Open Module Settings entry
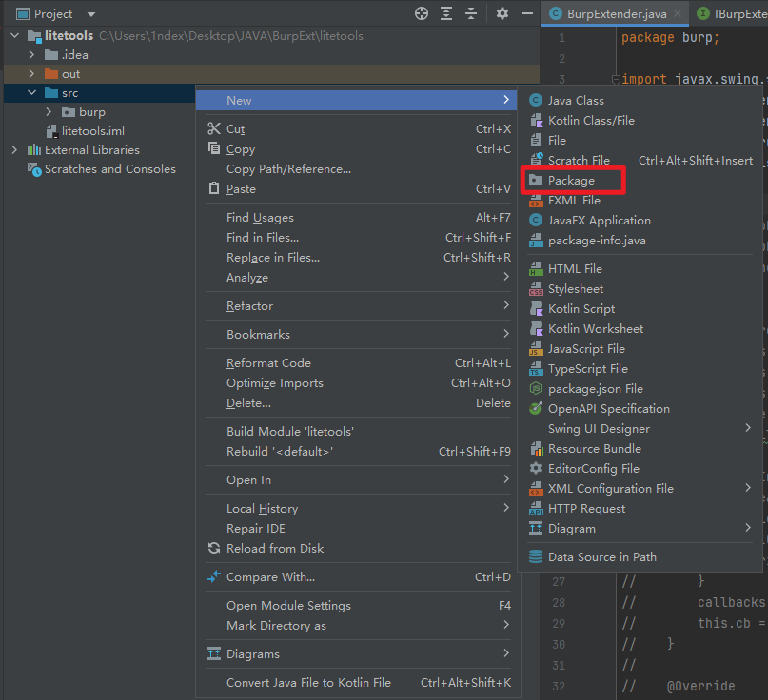Screen dimensions: 768x700 click(x=359, y=606)
